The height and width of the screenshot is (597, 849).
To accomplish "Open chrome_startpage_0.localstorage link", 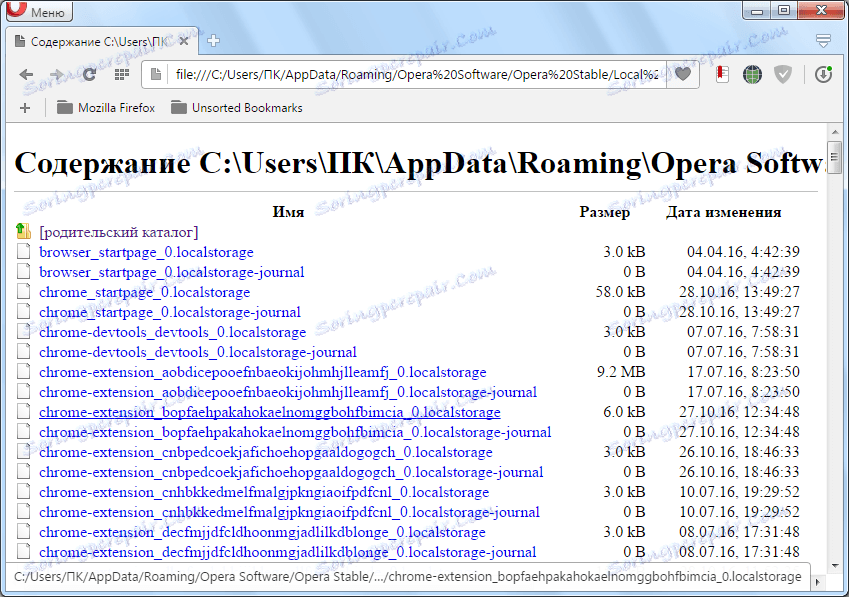I will 145,292.
